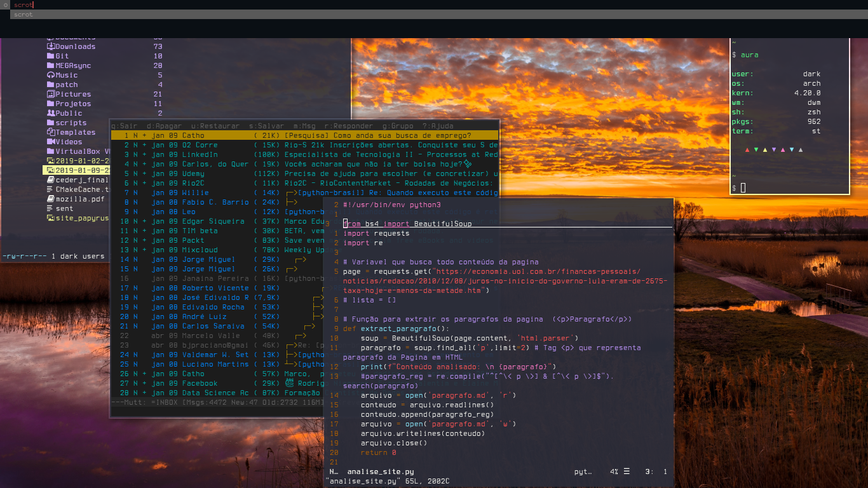Image resolution: width=868 pixels, height=488 pixels.
Task: Click analise_site.py filename in vim statusline
Action: [x=381, y=471]
